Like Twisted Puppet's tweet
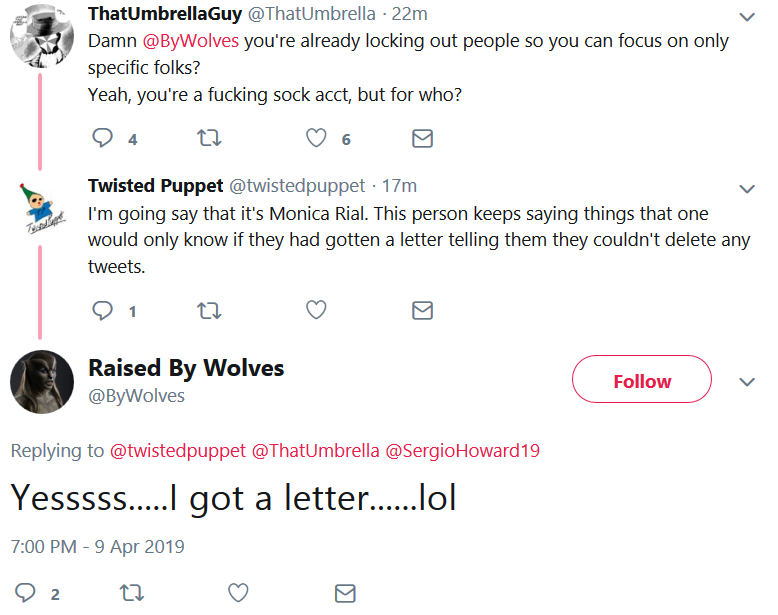This screenshot has height=615, width=778. coord(316,310)
